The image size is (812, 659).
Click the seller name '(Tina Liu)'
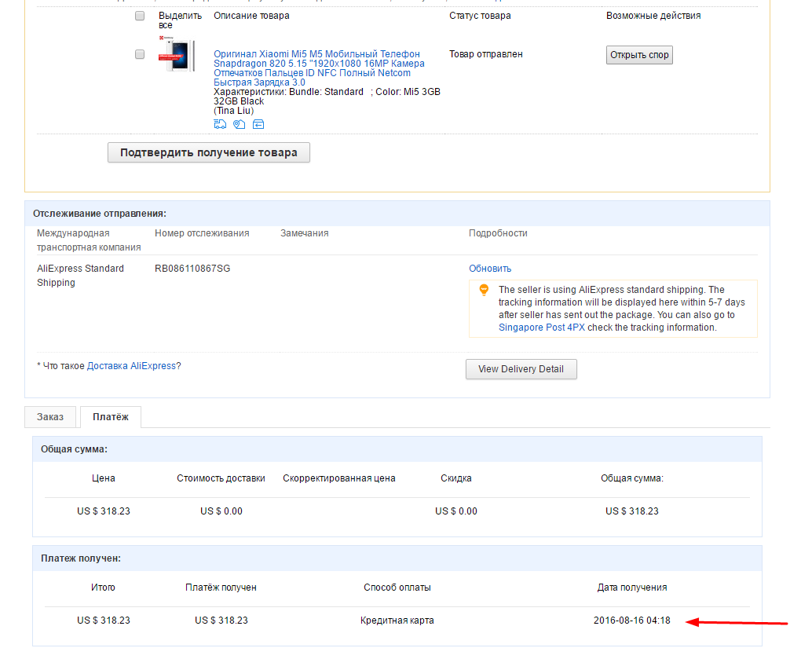(x=234, y=111)
